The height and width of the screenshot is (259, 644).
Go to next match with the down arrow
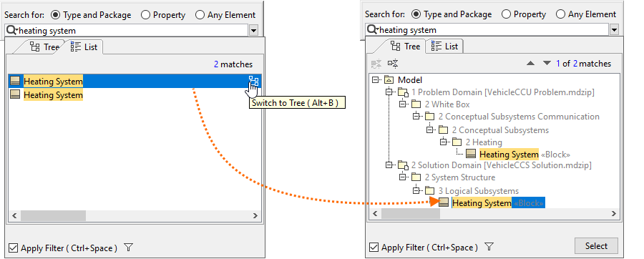(x=547, y=64)
